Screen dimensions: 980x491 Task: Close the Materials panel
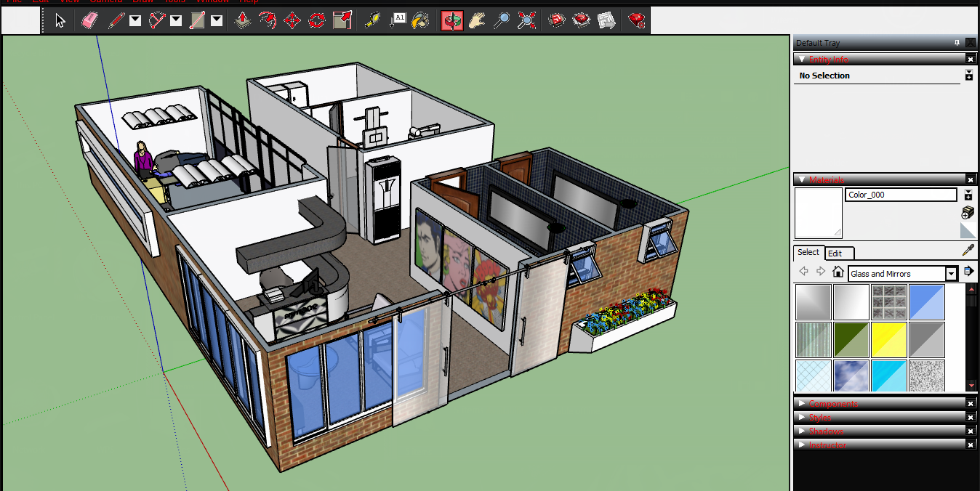(970, 179)
